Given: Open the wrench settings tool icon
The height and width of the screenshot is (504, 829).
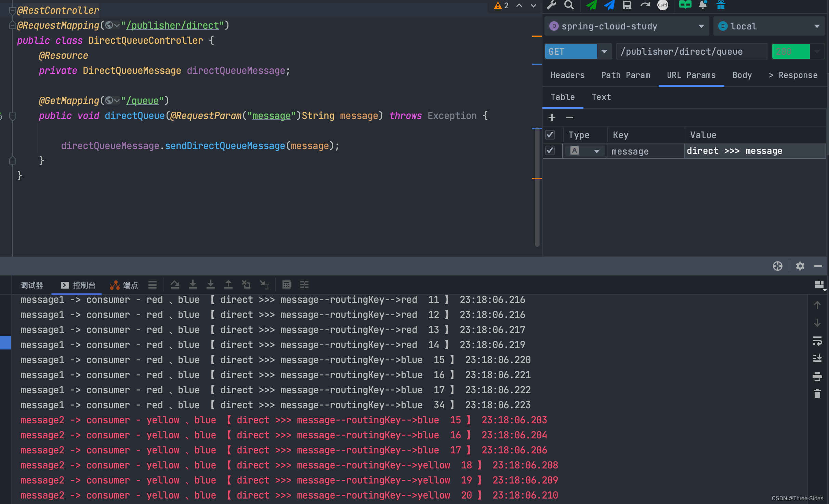Looking at the screenshot, I should tap(551, 5).
